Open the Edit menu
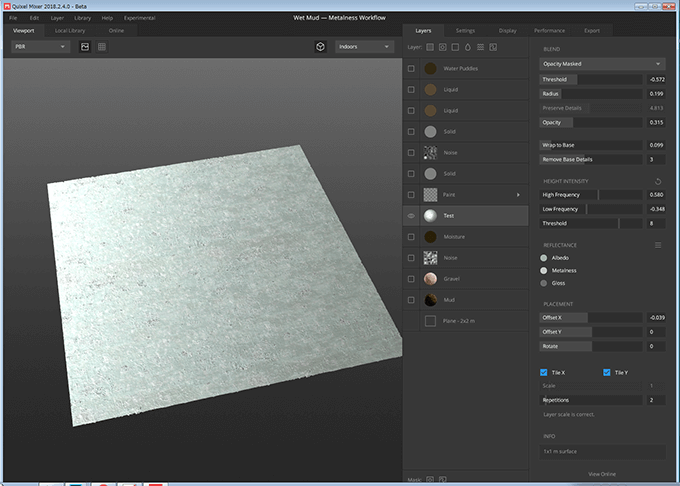680x486 pixels. coord(34,18)
